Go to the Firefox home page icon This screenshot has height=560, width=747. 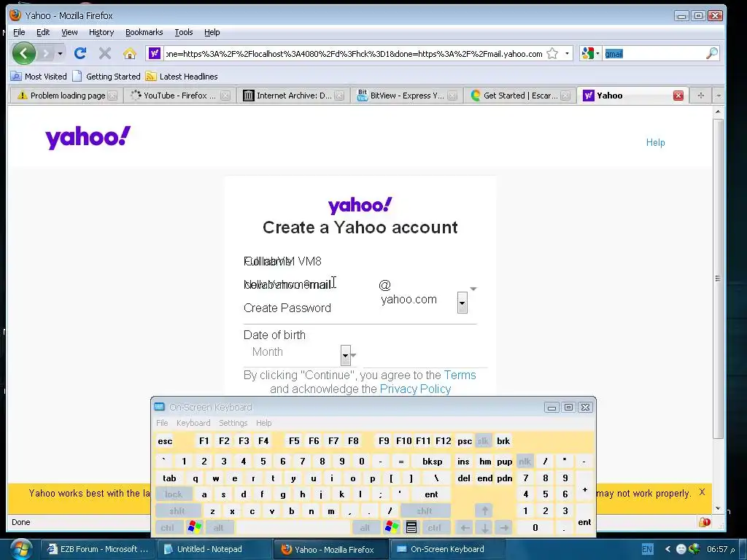[x=130, y=53]
